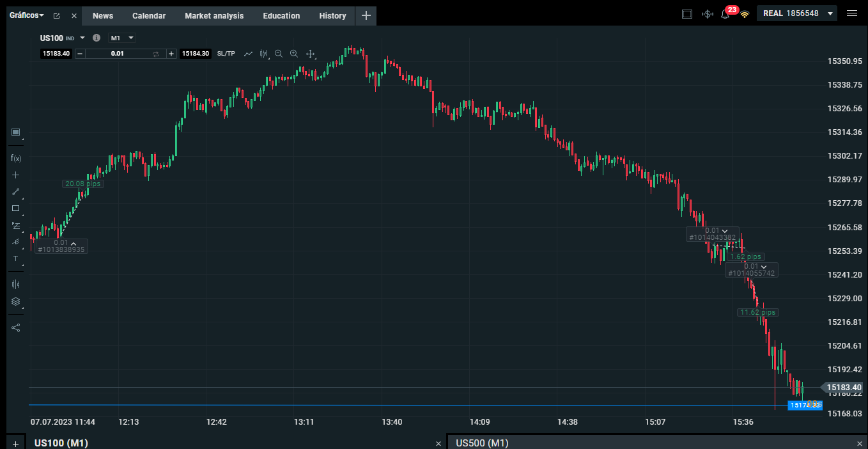The height and width of the screenshot is (449, 868).
Task: Open the hamburger main menu
Action: (852, 13)
